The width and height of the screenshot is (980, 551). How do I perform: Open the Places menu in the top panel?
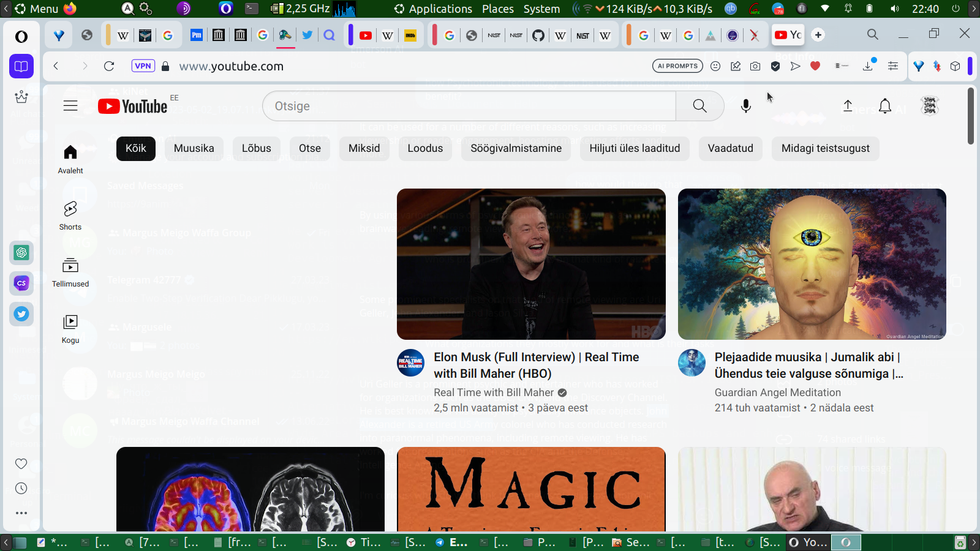pyautogui.click(x=497, y=9)
